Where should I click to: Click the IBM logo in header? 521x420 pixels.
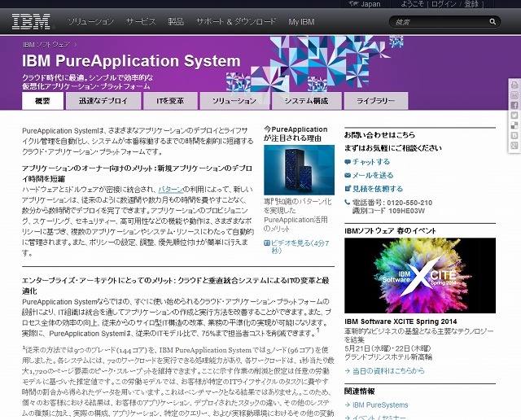[x=31, y=22]
